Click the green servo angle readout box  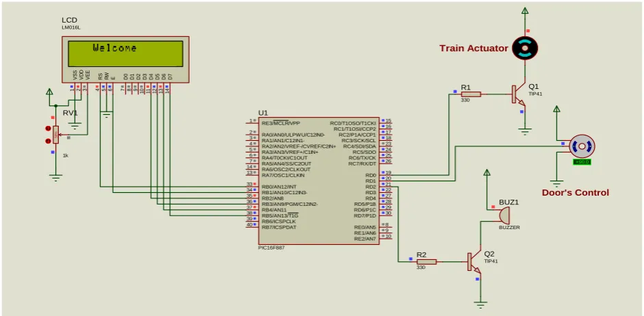pos(582,162)
